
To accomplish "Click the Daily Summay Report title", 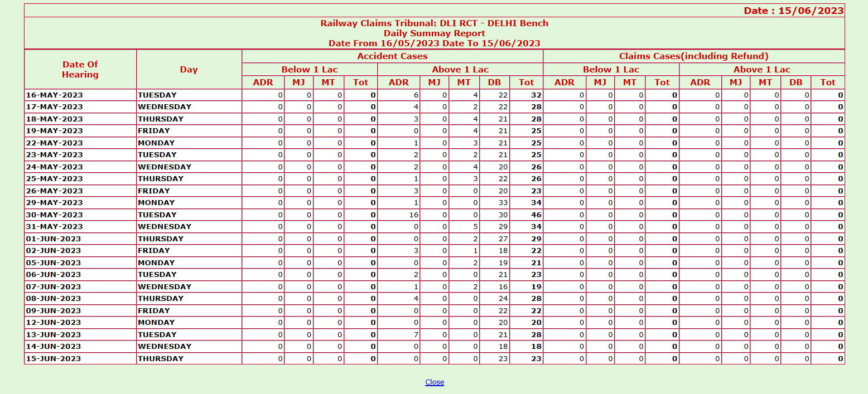I will [x=434, y=33].
